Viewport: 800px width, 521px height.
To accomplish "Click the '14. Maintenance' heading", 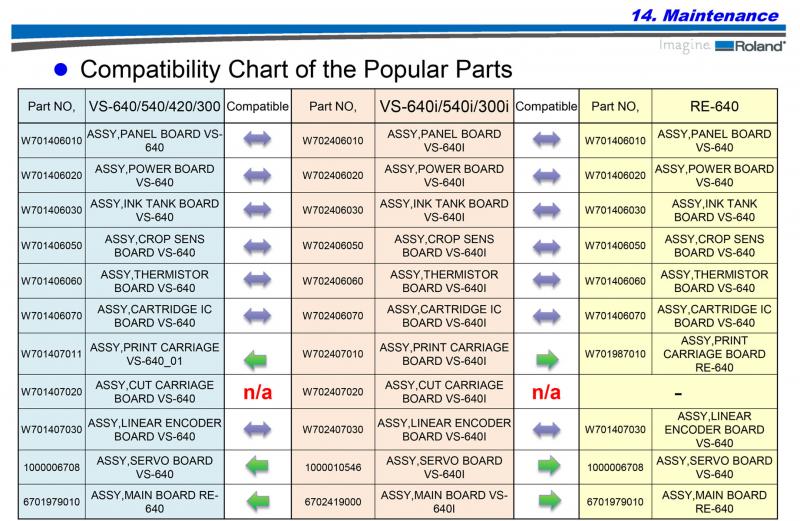I will click(x=705, y=15).
